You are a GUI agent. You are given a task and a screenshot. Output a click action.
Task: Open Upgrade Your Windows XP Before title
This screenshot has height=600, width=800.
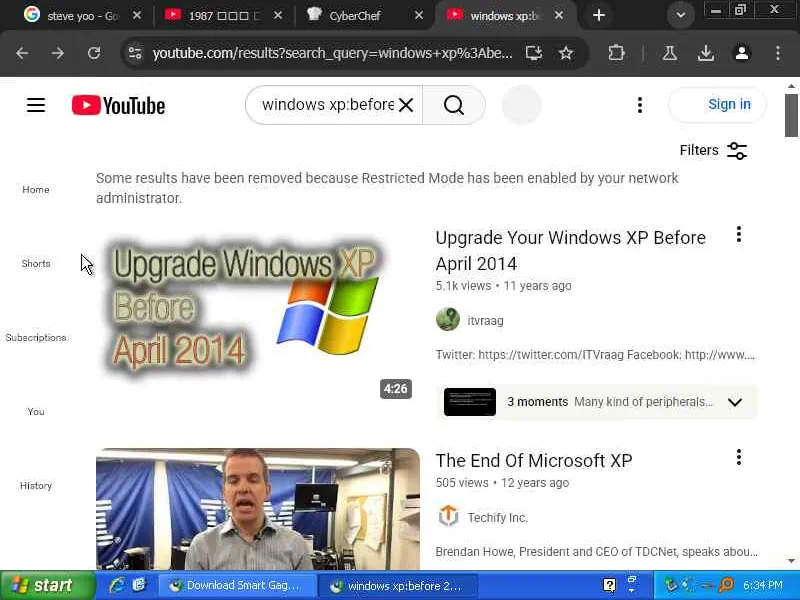click(x=570, y=251)
